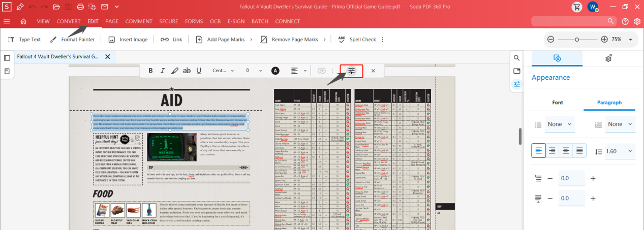
Task: Save the document with the floppy icon
Action: tap(68, 7)
